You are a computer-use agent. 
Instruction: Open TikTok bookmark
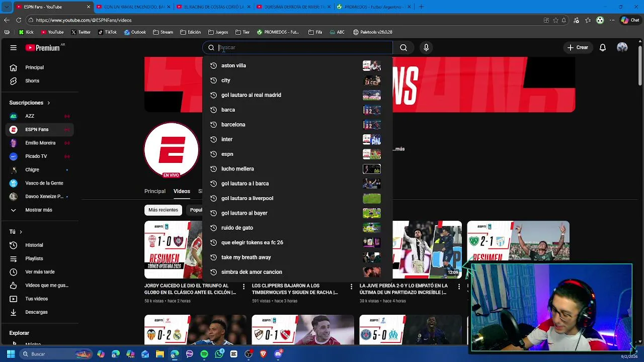click(x=107, y=32)
